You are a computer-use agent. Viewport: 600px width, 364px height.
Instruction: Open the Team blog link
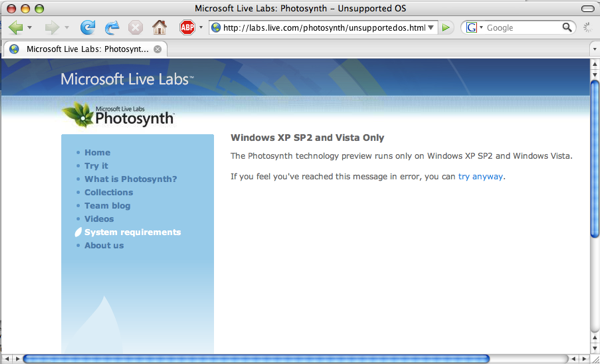click(107, 206)
